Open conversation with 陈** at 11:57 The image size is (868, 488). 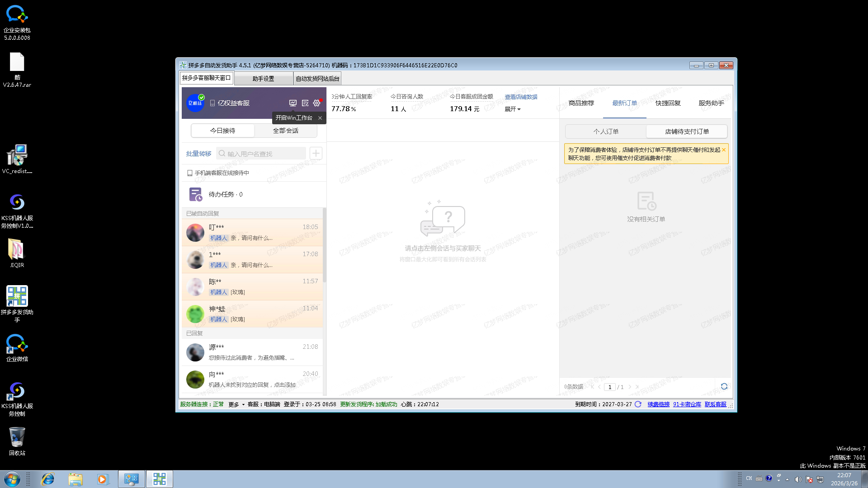[252, 286]
